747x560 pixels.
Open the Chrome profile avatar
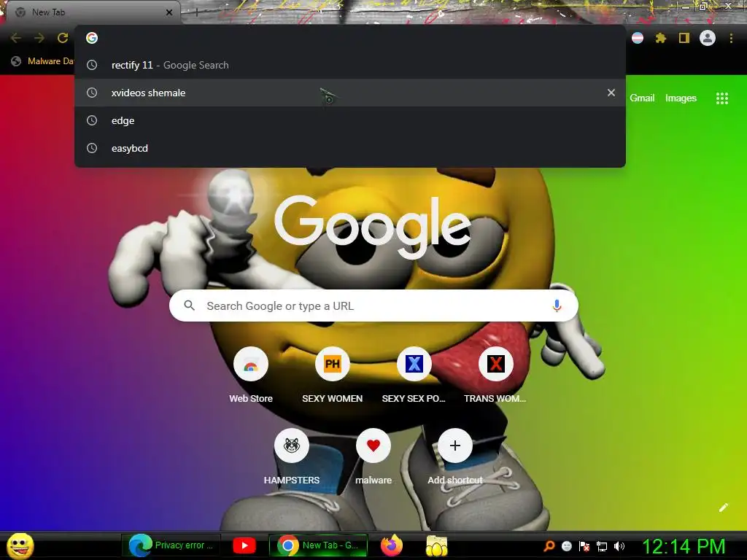(x=708, y=38)
